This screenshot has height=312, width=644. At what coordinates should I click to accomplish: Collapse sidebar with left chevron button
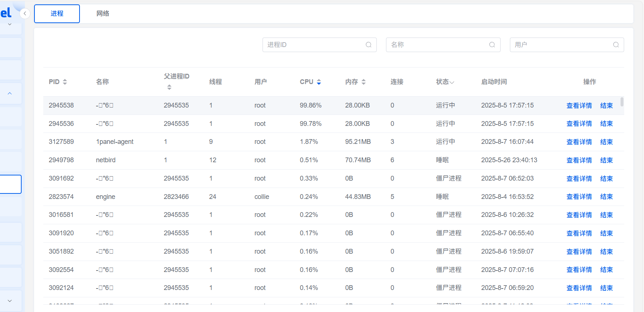[25, 14]
